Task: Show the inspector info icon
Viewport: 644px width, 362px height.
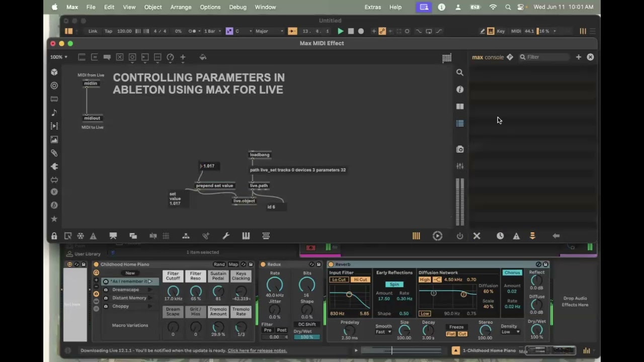Action: click(x=460, y=89)
